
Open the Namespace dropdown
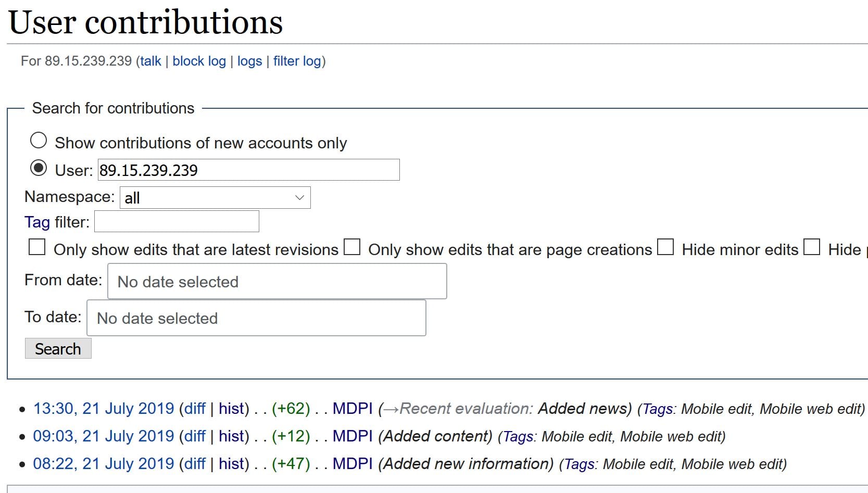click(215, 198)
